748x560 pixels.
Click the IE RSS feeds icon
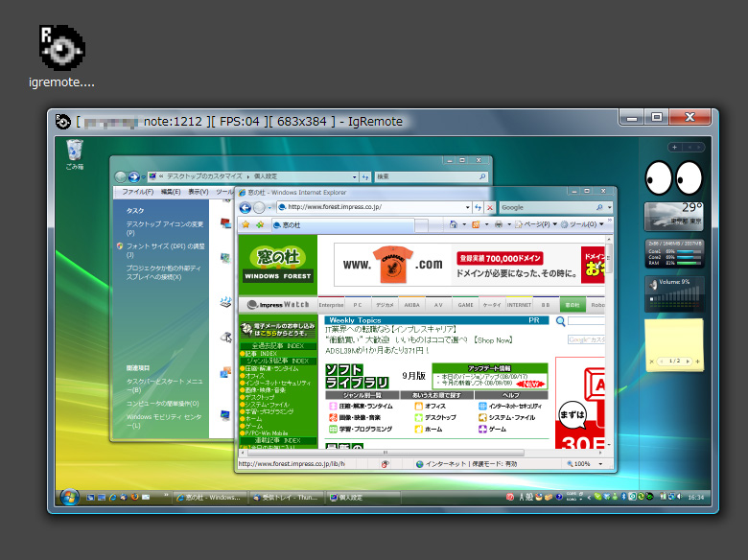coord(476,224)
